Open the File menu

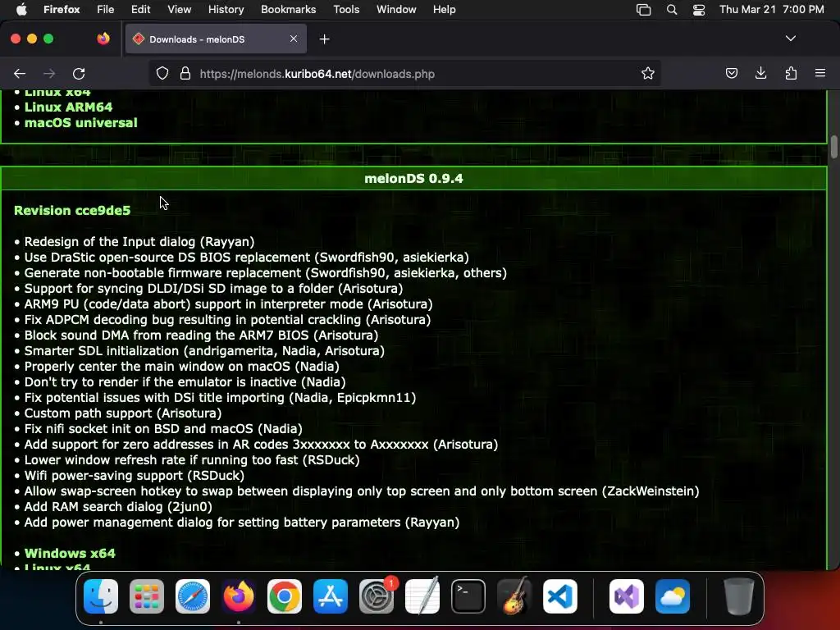(x=106, y=9)
